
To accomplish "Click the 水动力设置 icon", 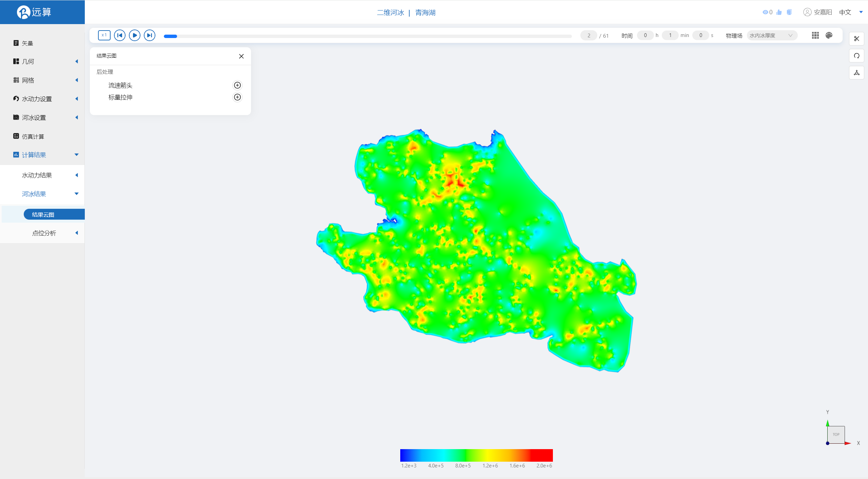I will pos(16,98).
